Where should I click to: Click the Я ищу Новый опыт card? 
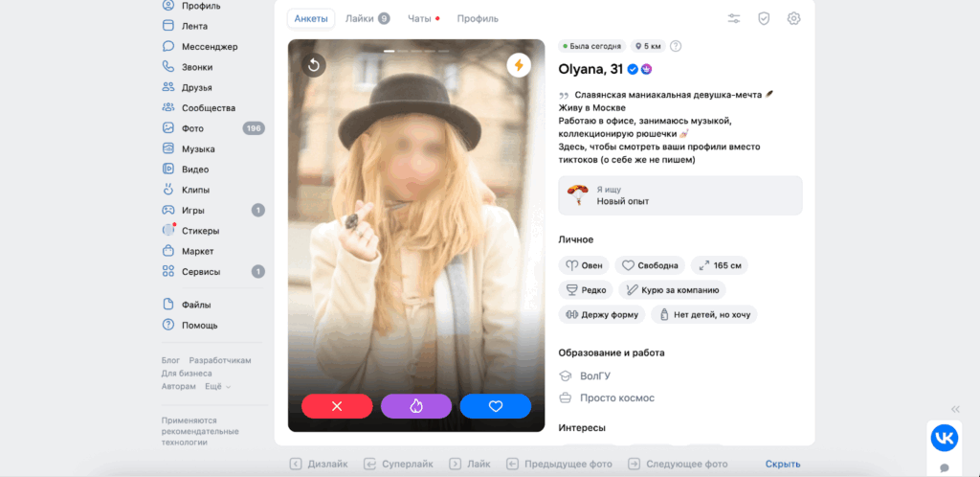tap(679, 195)
